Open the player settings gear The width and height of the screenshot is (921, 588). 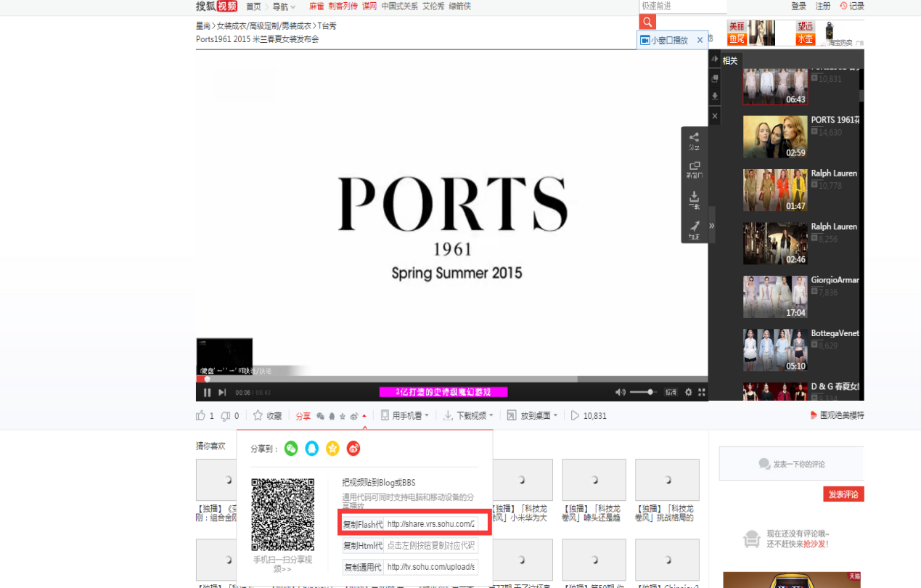tap(688, 392)
